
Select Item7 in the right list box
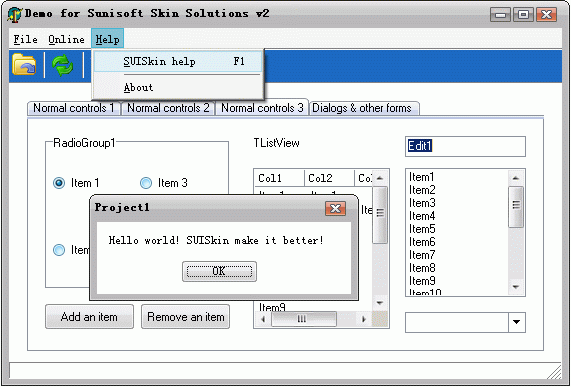pyautogui.click(x=458, y=255)
